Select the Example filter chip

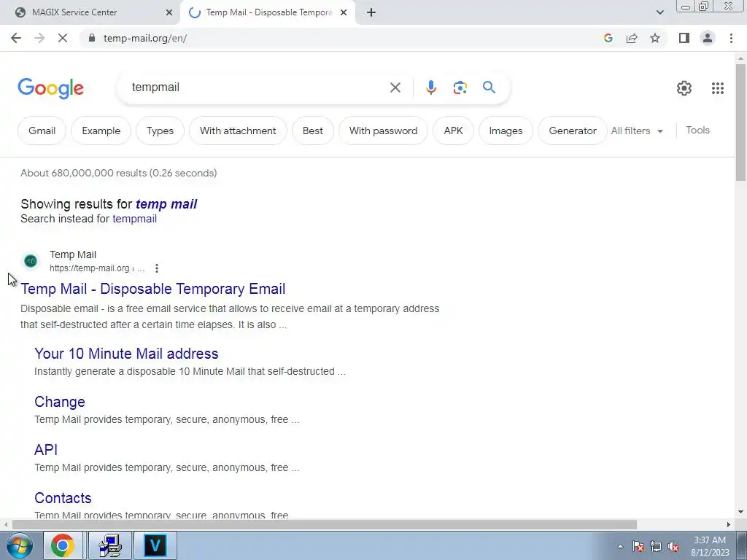pyautogui.click(x=101, y=131)
